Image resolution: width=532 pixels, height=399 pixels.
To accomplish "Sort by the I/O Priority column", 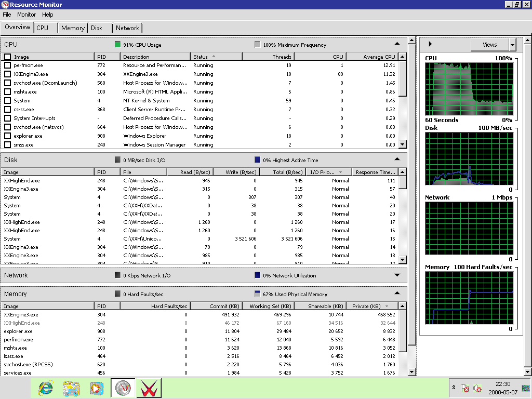I will point(328,172).
